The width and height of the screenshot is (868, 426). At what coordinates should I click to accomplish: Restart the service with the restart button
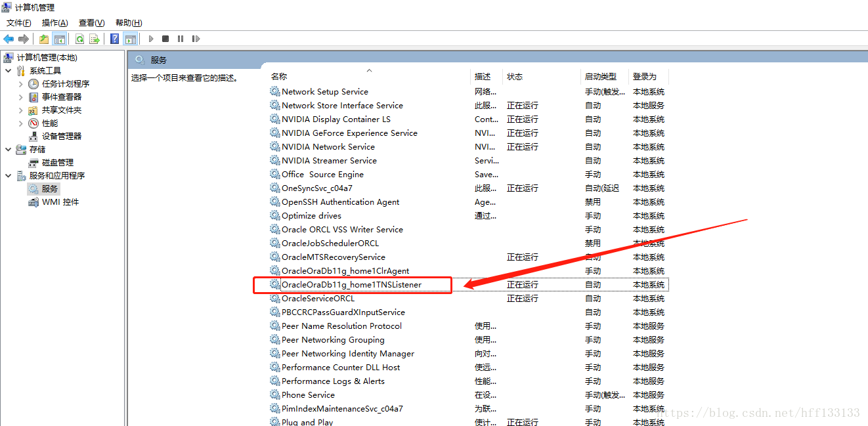196,39
